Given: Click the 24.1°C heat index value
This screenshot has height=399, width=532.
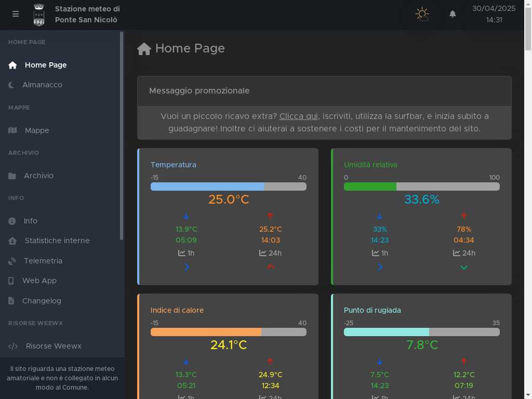Looking at the screenshot, I should click(x=229, y=345).
